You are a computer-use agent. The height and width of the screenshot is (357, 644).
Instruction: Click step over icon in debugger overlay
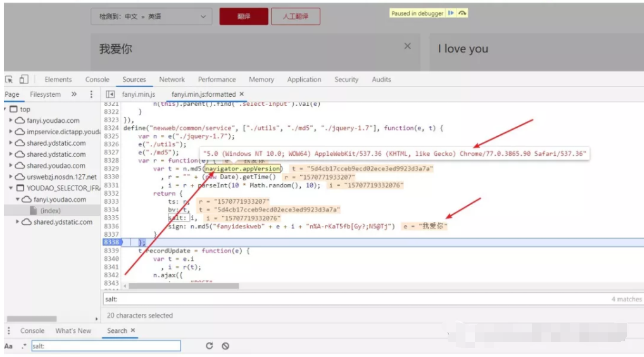[x=462, y=13]
